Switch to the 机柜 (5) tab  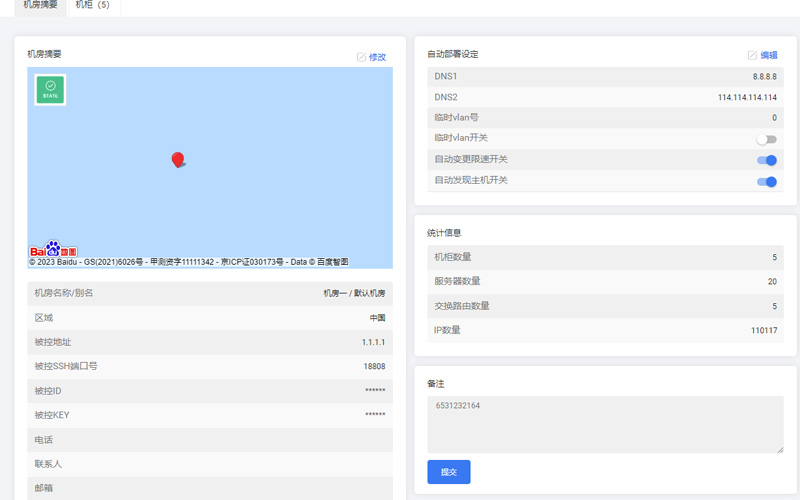(x=92, y=5)
